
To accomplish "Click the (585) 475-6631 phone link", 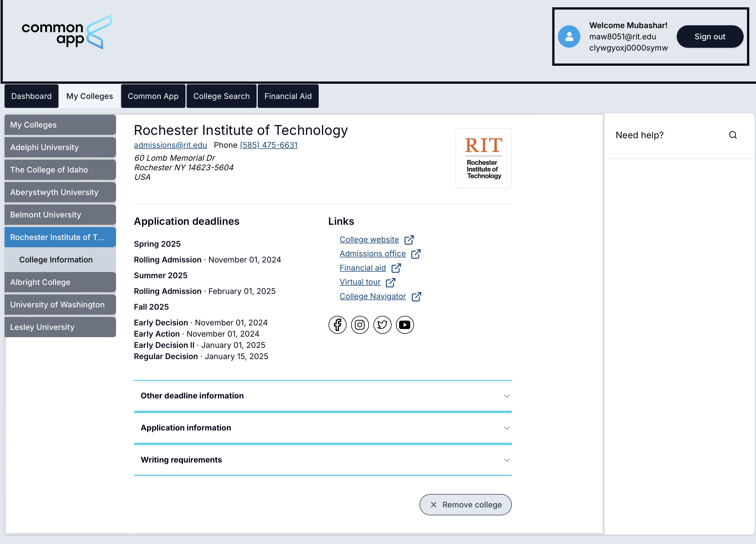I will pyautogui.click(x=269, y=145).
